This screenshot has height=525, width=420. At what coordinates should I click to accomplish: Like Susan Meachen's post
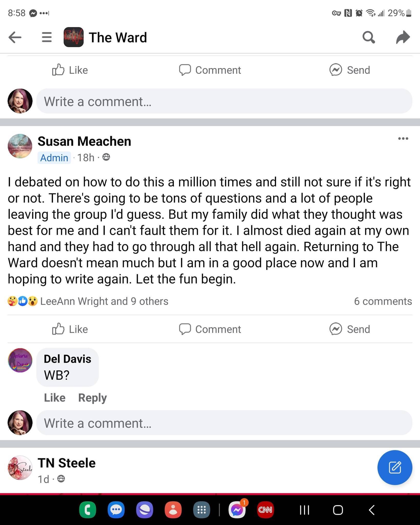click(70, 329)
